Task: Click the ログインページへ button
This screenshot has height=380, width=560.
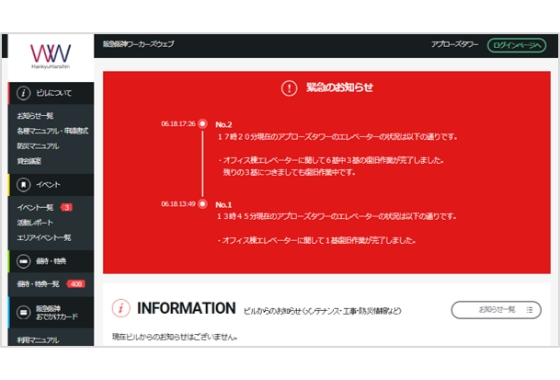Action: pyautogui.click(x=516, y=45)
